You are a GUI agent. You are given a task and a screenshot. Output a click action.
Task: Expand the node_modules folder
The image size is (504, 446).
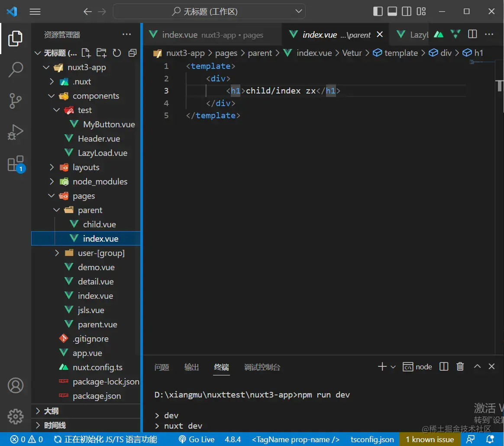tap(52, 181)
